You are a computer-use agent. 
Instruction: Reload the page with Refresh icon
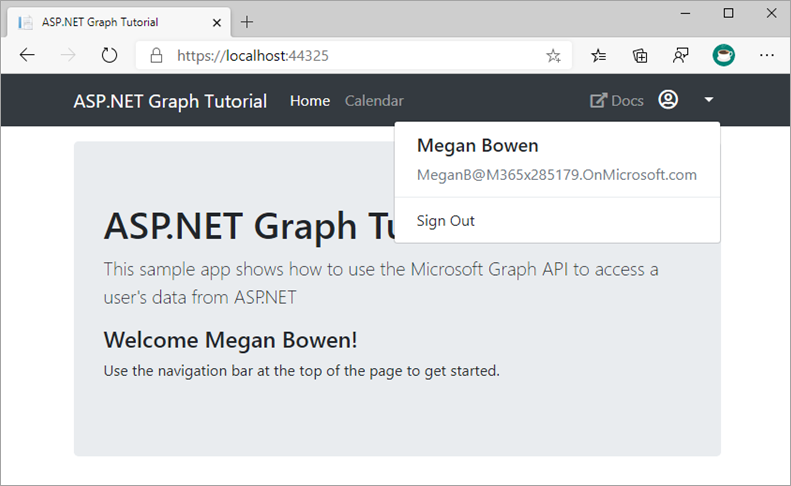coord(109,55)
